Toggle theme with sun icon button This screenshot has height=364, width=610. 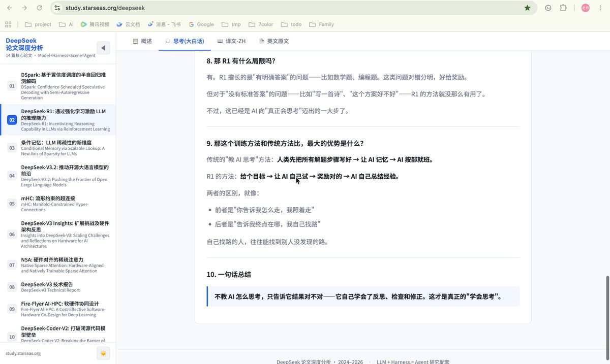[103, 353]
